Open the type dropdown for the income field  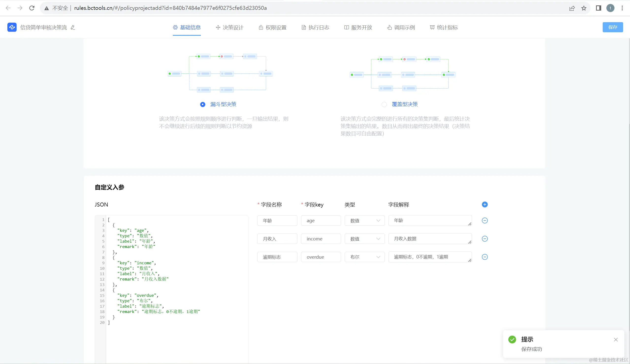click(x=365, y=239)
